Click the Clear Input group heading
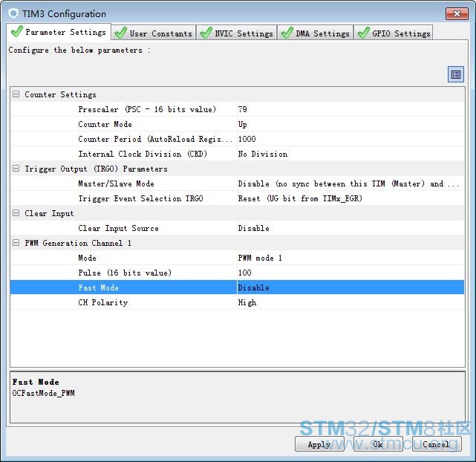This screenshot has width=476, height=462. tap(49, 213)
